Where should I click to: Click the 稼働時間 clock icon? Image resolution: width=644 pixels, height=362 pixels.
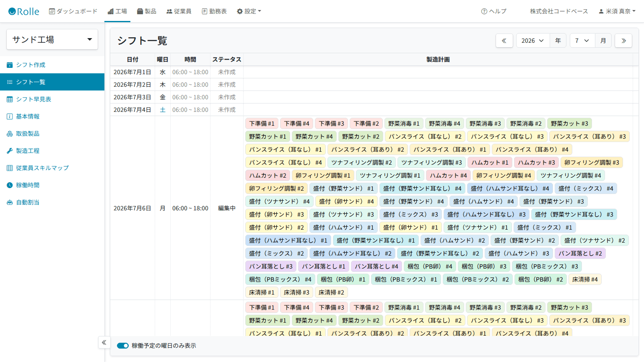pyautogui.click(x=10, y=185)
